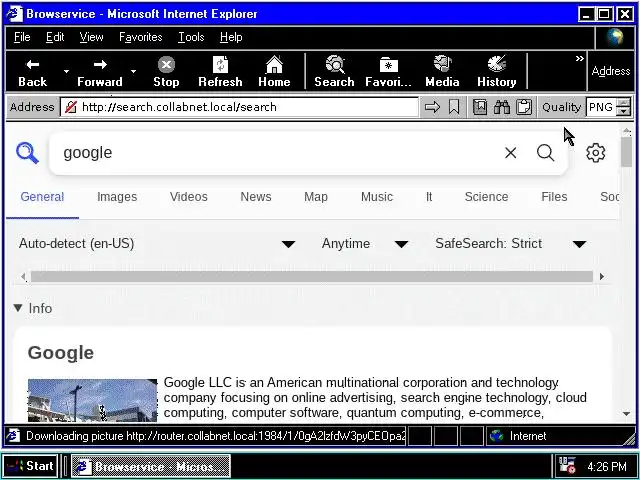Switch to the Science tab
640x480 pixels.
pyautogui.click(x=487, y=197)
